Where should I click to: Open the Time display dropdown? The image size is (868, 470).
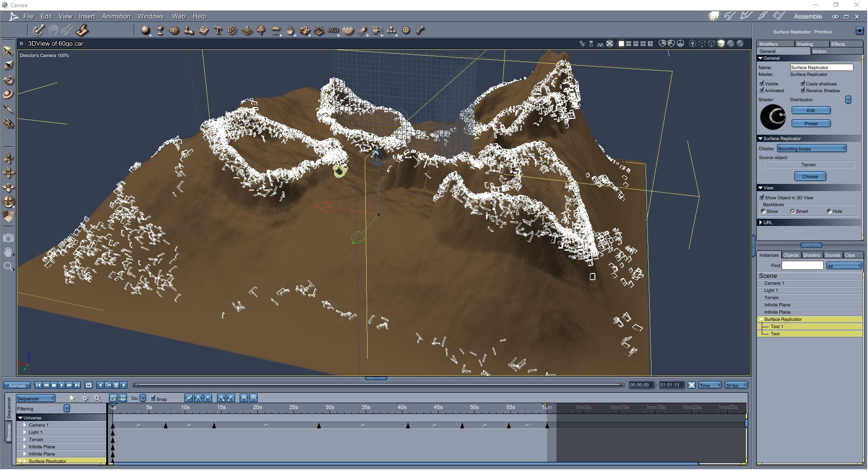[x=710, y=385]
